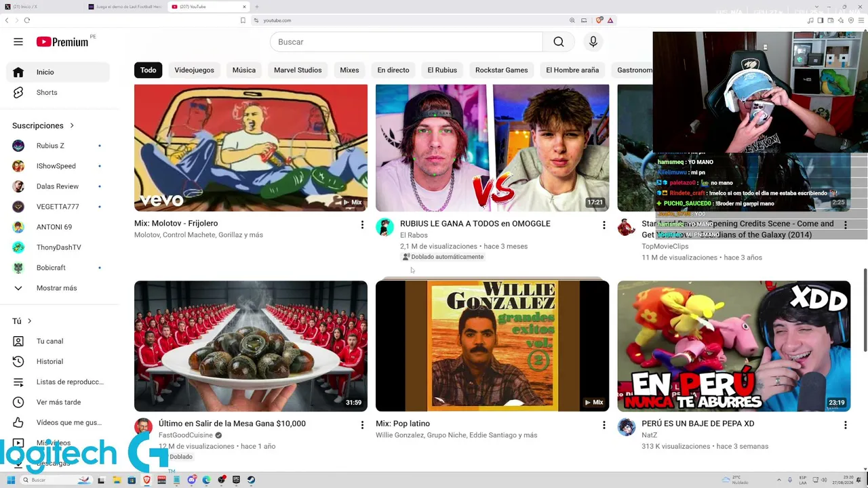Image resolution: width=868 pixels, height=488 pixels.
Task: Open Bobicraft subscription channel
Action: click(58, 268)
